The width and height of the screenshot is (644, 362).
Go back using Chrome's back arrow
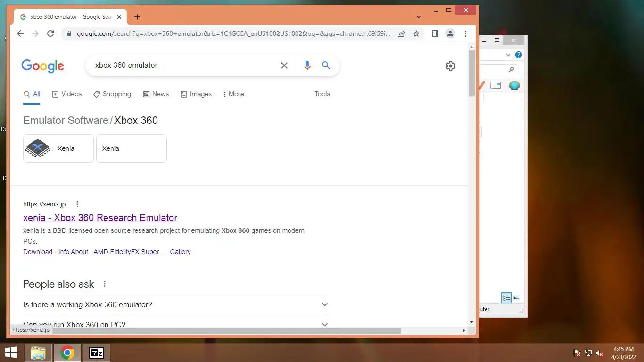click(20, 33)
